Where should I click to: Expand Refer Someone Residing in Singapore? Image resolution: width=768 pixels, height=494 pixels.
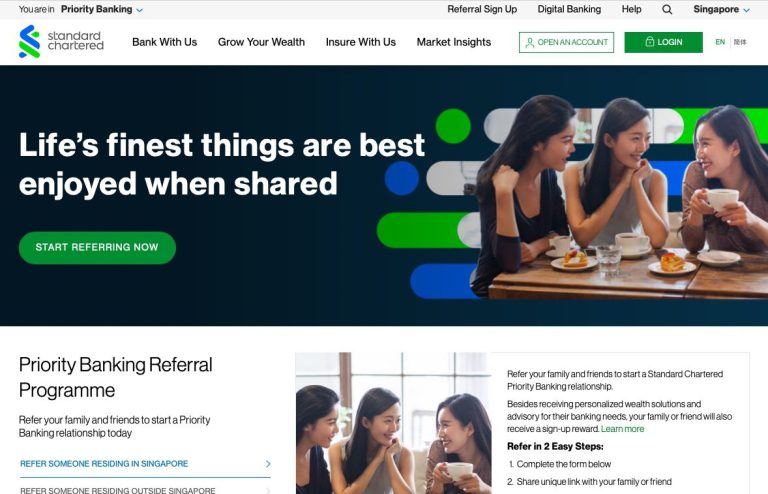click(x=145, y=464)
